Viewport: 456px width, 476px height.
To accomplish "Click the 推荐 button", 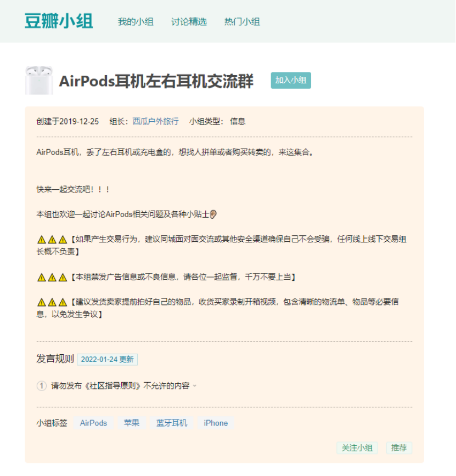I will coord(399,448).
